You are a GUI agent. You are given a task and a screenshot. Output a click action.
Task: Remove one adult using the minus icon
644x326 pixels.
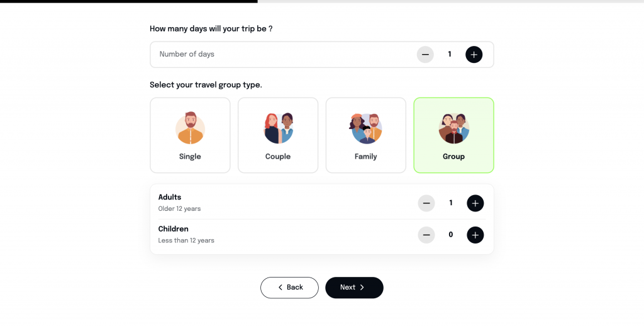[426, 203]
